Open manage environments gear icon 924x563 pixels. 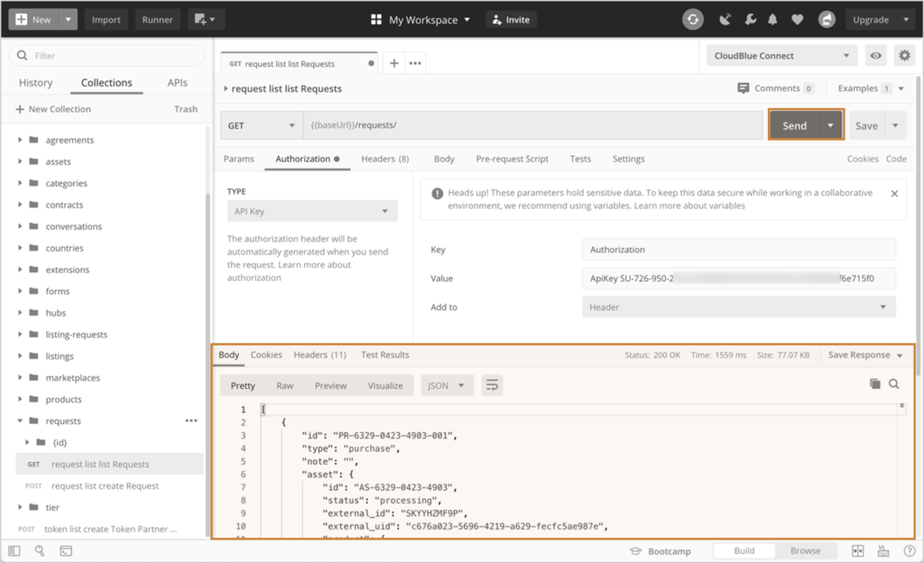click(x=904, y=56)
